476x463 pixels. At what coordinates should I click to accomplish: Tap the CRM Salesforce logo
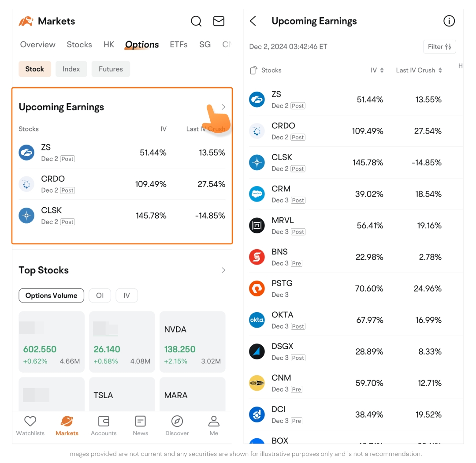[x=257, y=194]
